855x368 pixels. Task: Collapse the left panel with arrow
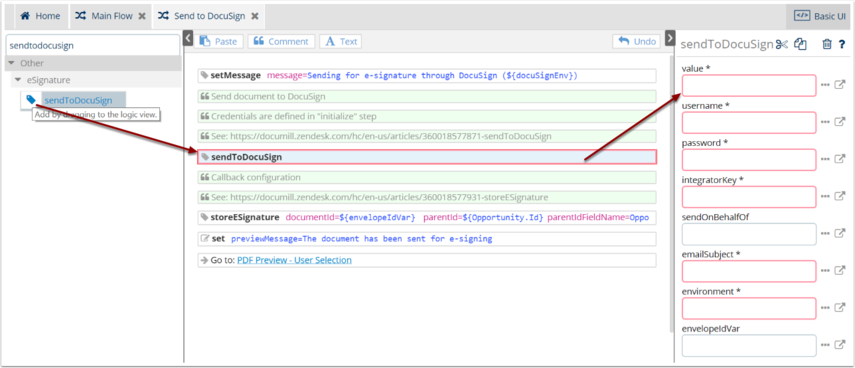coord(188,38)
